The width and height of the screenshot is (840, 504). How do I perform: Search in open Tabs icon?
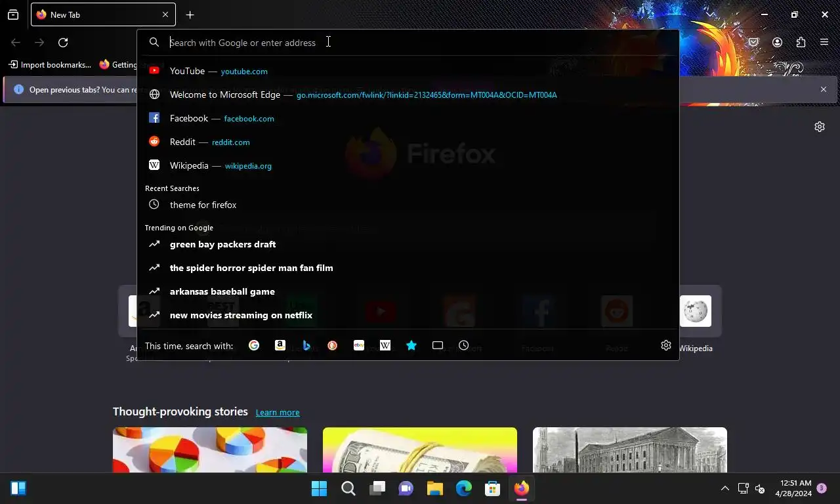[438, 345]
